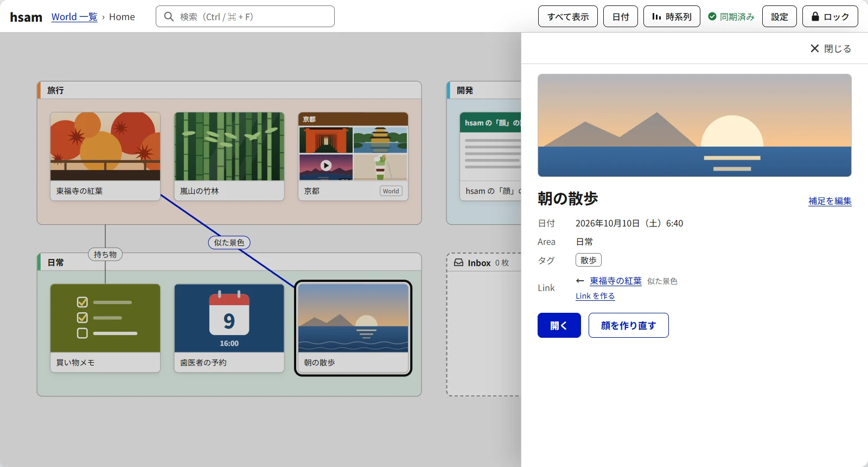Click the hsam logo
This screenshot has width=868, height=467.
pos(26,17)
